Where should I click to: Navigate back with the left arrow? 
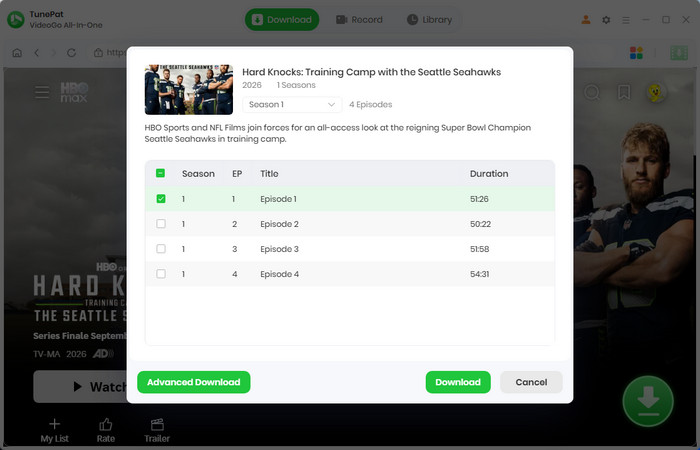pos(37,53)
